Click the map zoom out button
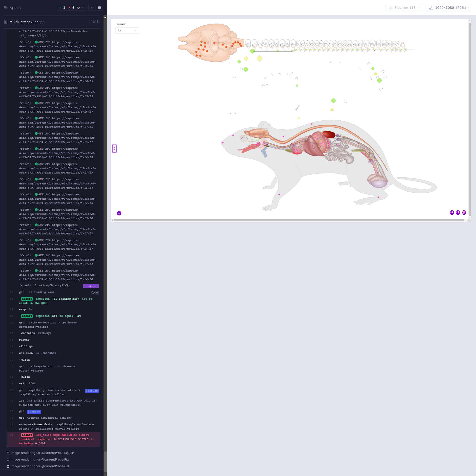This screenshot has width=476, height=476. click(x=458, y=212)
